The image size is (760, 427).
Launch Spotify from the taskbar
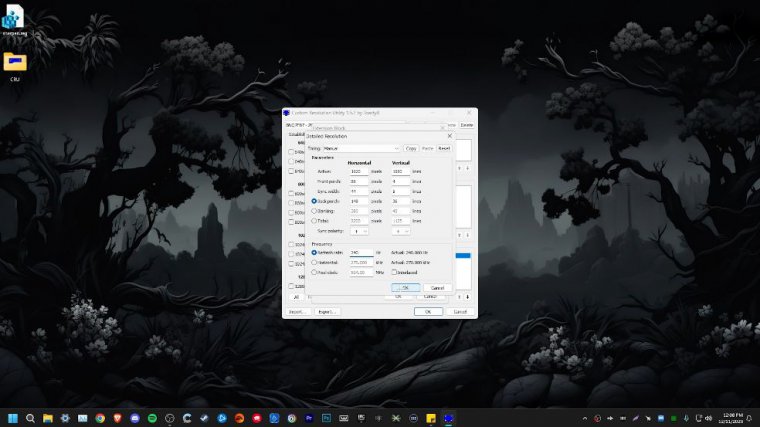point(152,417)
